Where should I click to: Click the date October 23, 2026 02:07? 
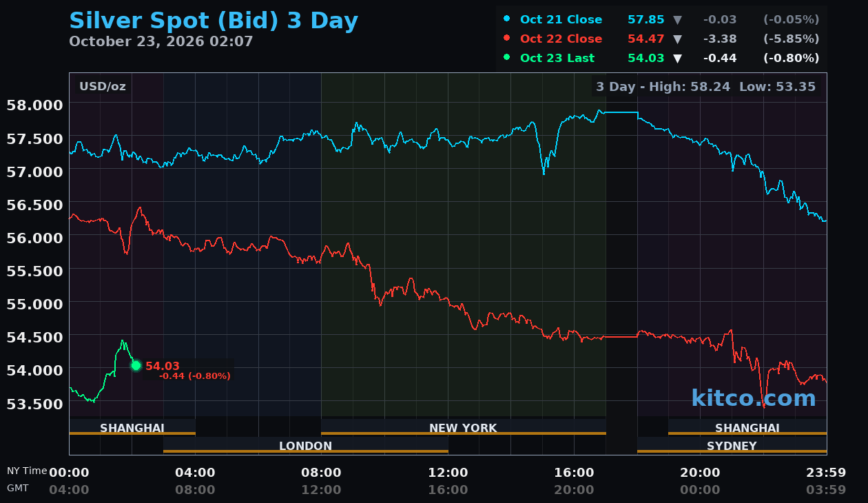(x=161, y=41)
